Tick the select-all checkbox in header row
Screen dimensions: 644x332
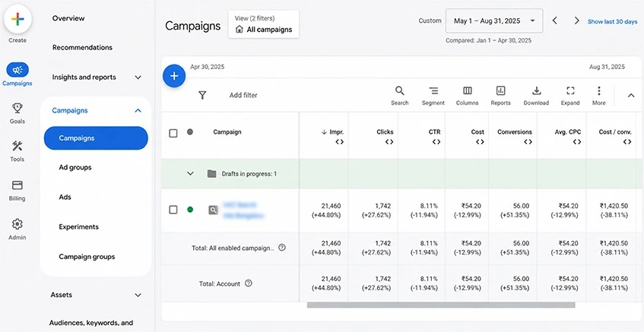tap(173, 134)
